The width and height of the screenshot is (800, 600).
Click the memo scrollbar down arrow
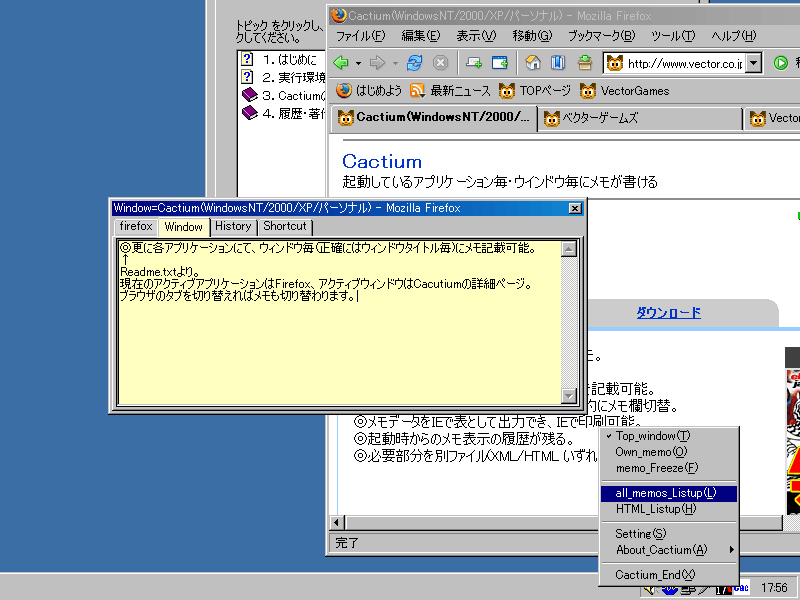(568, 395)
